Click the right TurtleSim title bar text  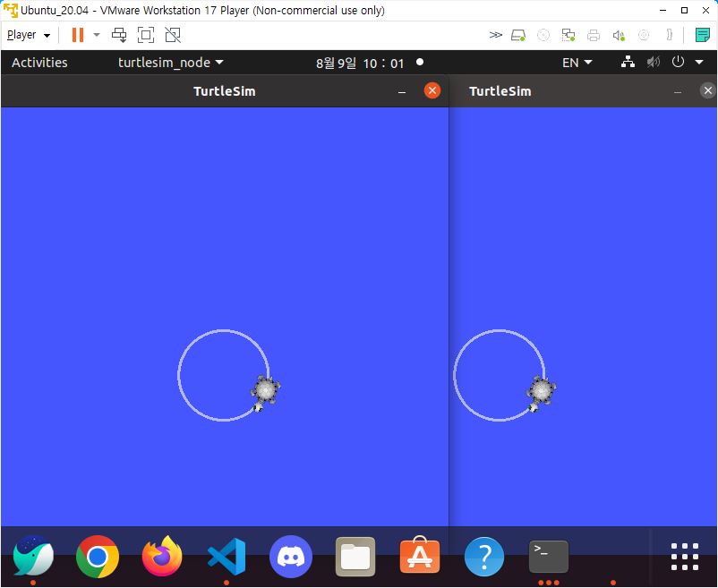pos(500,91)
